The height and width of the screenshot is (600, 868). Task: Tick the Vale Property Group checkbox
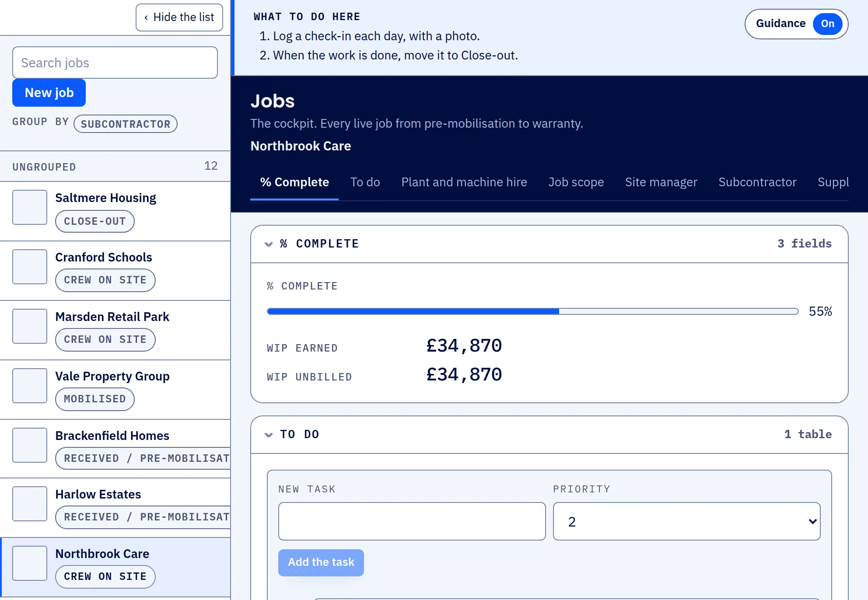(x=30, y=386)
